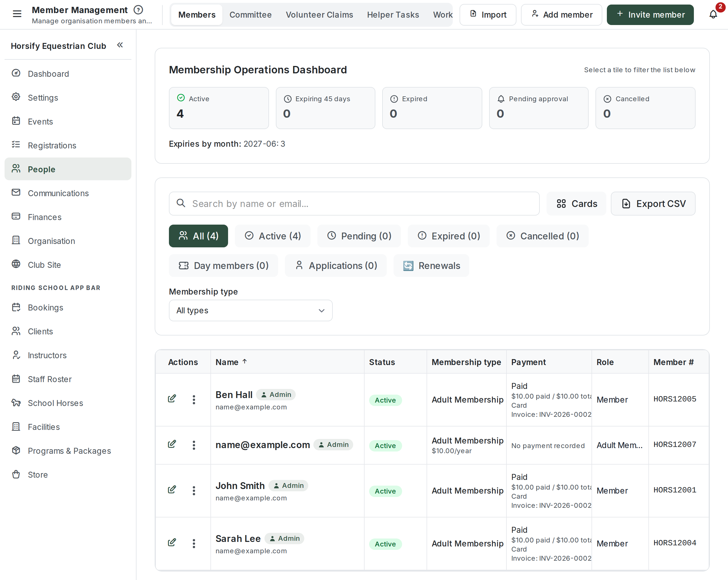Image resolution: width=728 pixels, height=580 pixels.
Task: Open more options for Sarah Lee
Action: coord(194,543)
